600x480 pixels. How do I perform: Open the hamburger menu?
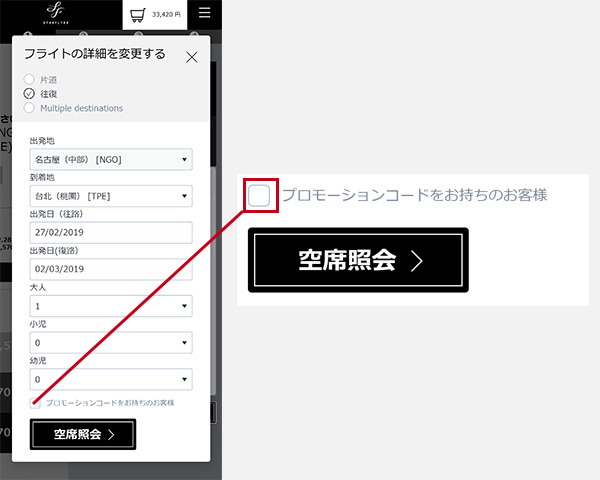205,13
